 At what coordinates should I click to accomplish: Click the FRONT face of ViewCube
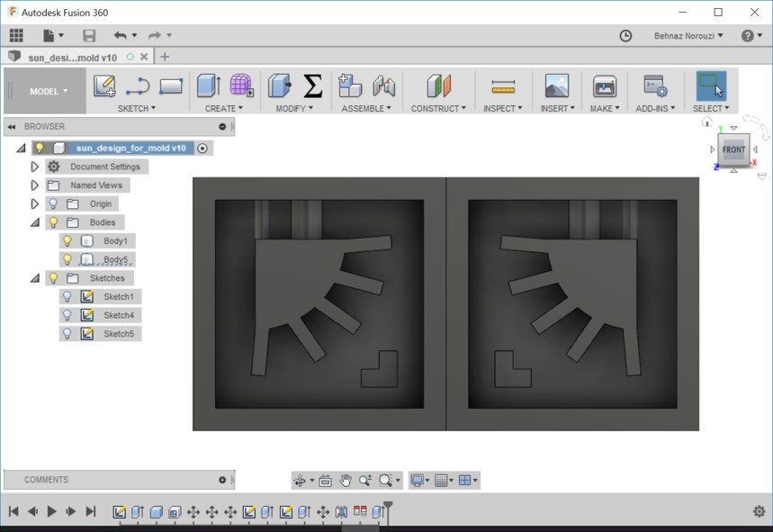733,149
